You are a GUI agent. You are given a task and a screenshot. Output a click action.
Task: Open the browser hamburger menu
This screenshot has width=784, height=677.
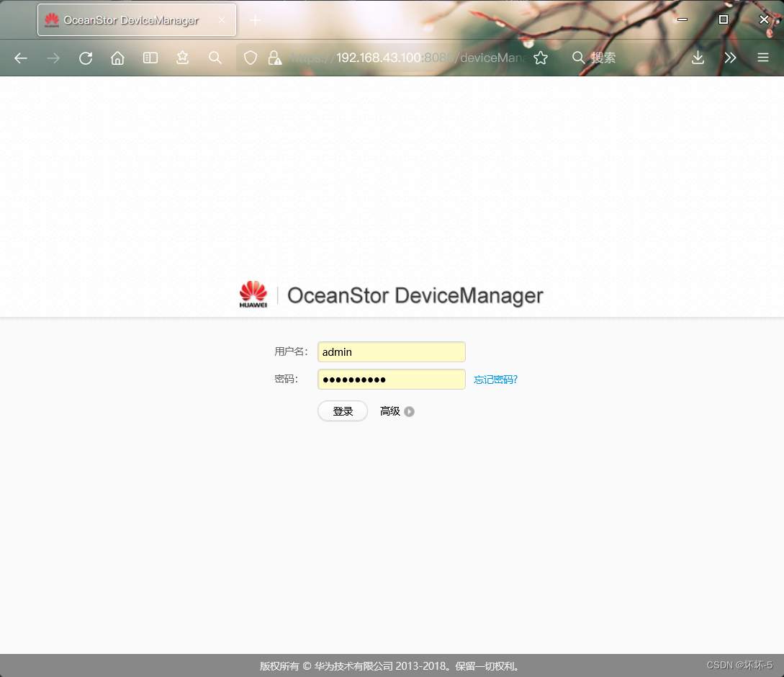click(x=763, y=58)
